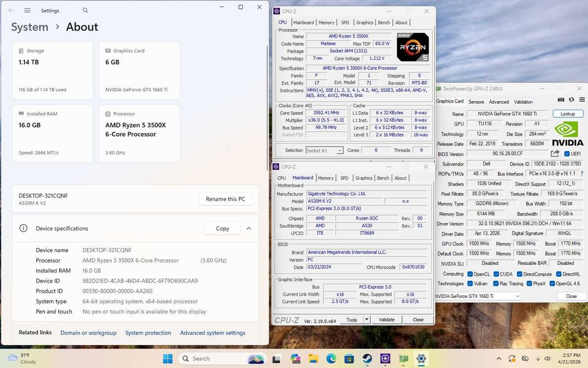Show hidden system tray icons
588x368 pixels.
point(499,359)
